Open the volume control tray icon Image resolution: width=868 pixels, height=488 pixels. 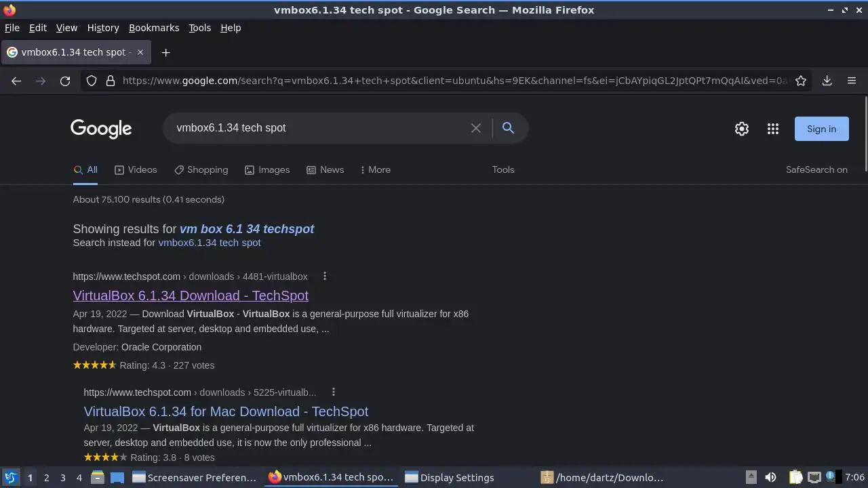pyautogui.click(x=770, y=477)
